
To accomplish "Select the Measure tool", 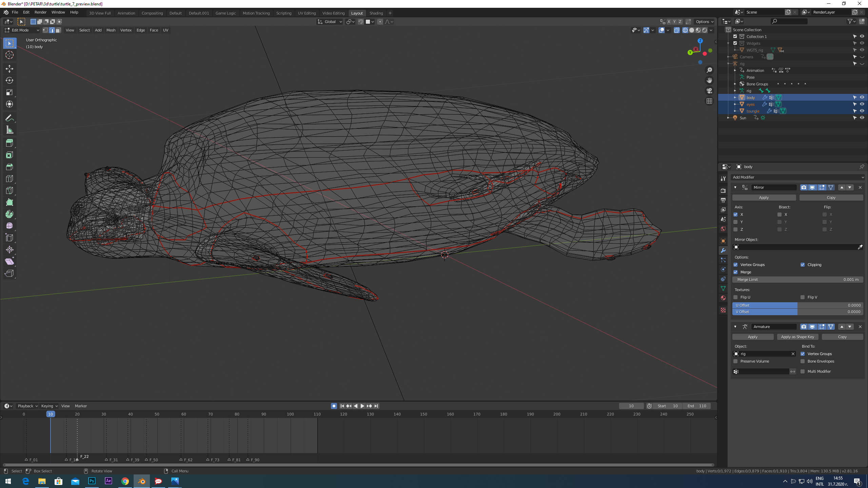I will pyautogui.click(x=9, y=129).
